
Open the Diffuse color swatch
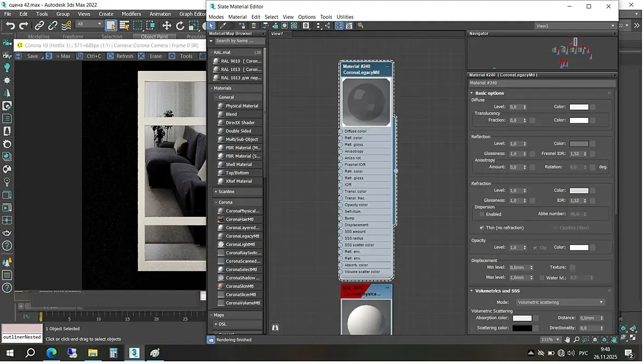coord(579,107)
